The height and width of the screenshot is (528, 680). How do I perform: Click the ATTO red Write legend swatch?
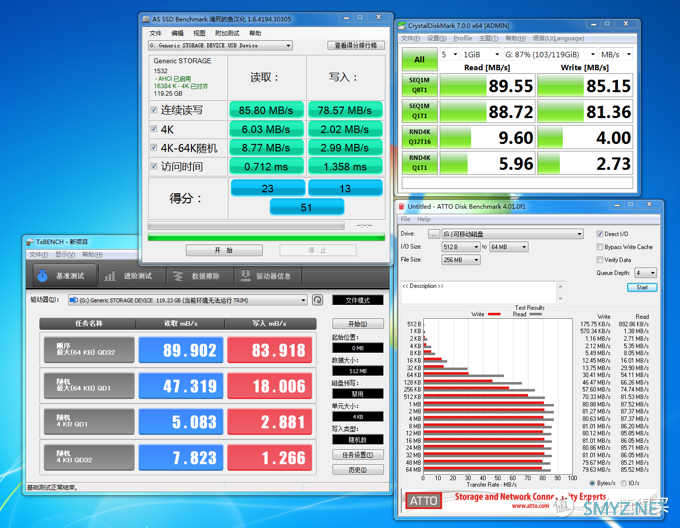494,314
